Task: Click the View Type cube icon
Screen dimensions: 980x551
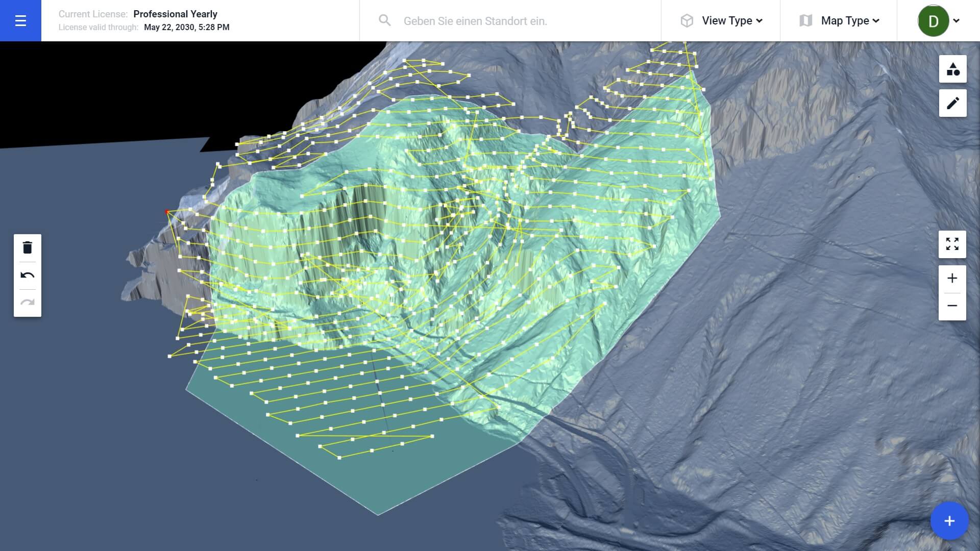Action: 687,20
